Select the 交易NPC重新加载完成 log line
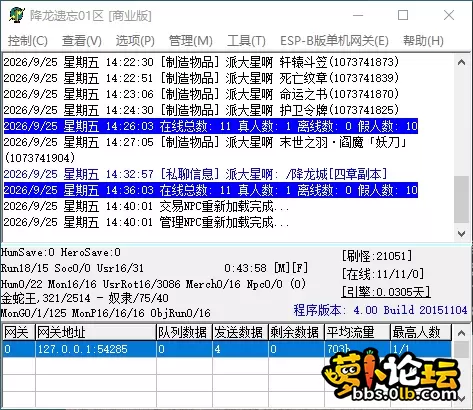 [146, 206]
